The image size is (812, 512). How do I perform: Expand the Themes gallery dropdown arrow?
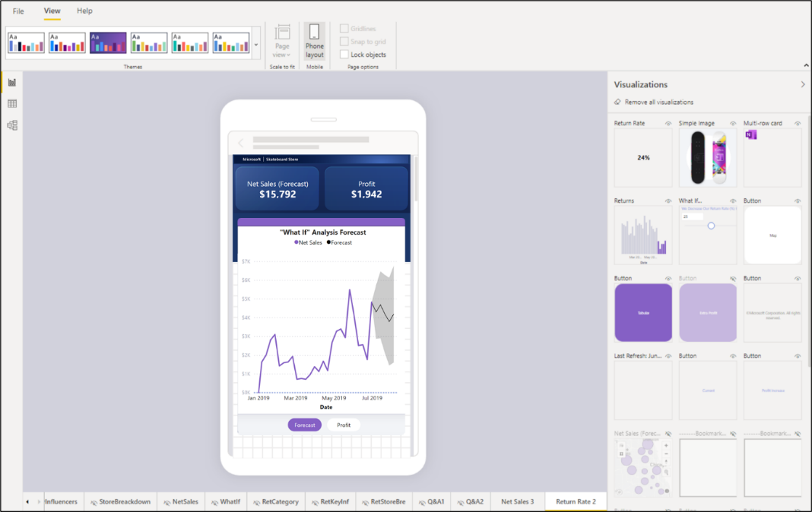point(256,45)
